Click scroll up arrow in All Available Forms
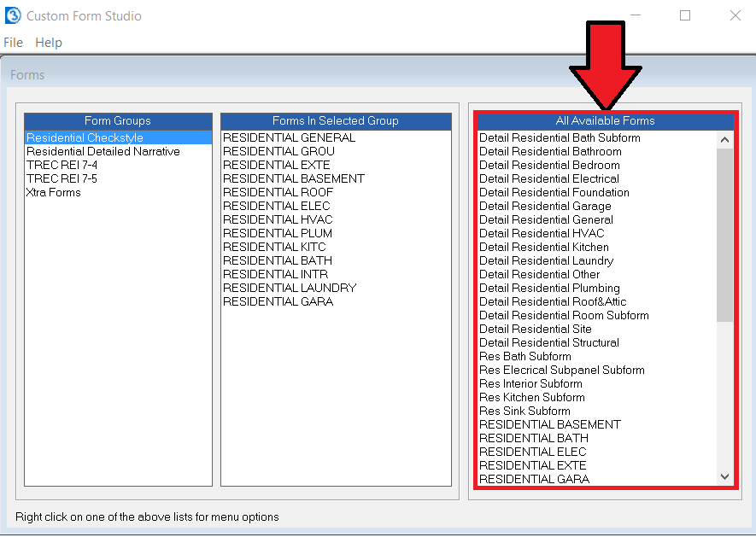The image size is (756, 537). 724,140
